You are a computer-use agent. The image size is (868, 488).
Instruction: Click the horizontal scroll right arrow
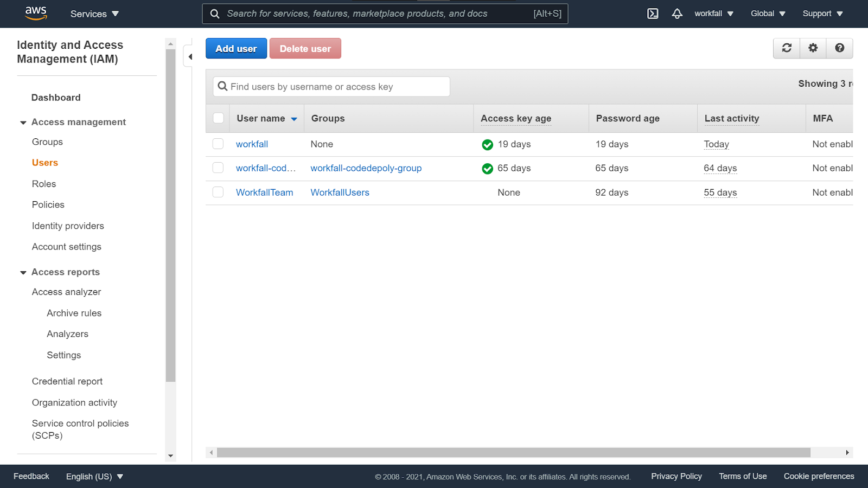tap(847, 452)
